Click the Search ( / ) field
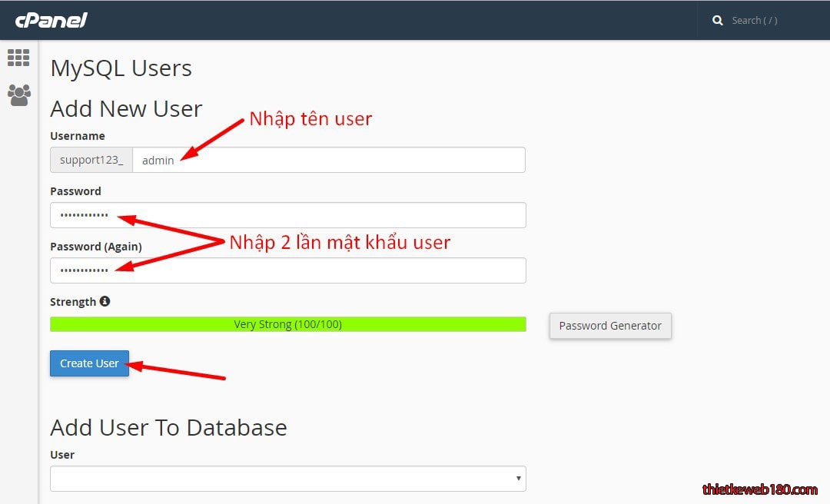 click(755, 20)
